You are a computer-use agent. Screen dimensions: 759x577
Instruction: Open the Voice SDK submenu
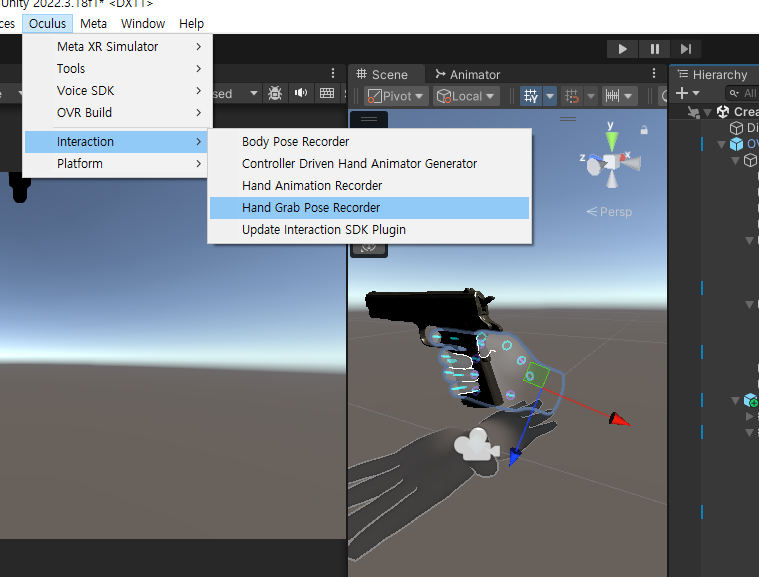[118, 91]
